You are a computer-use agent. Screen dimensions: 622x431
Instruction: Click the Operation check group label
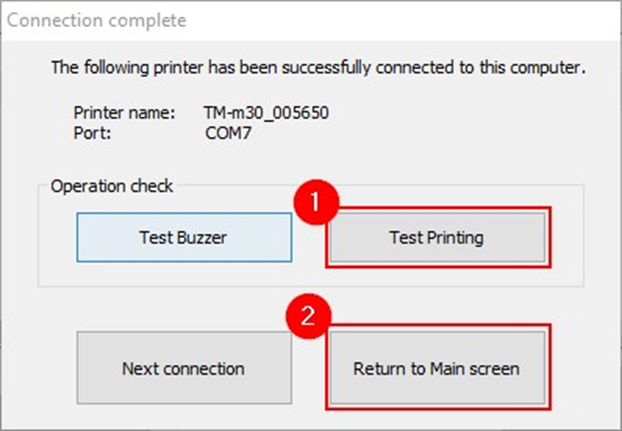tap(112, 186)
